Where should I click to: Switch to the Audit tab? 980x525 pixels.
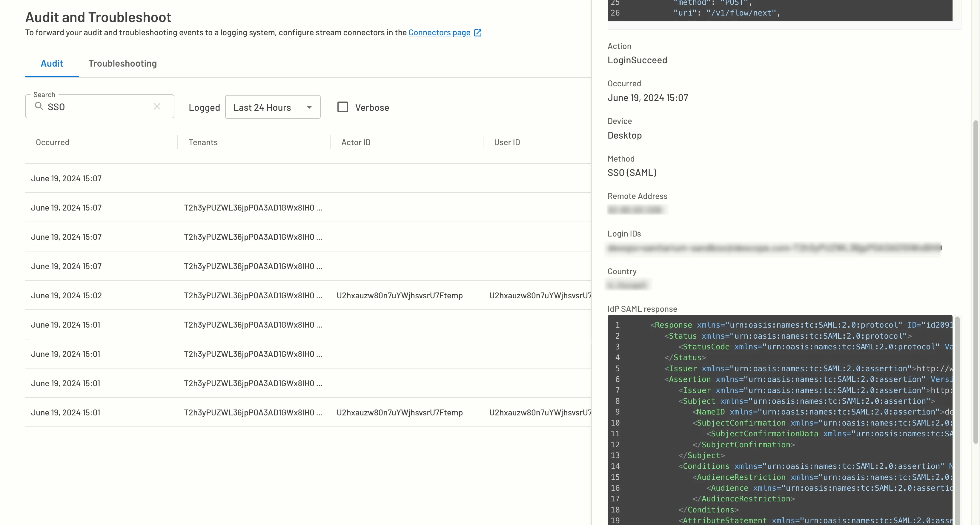point(52,64)
